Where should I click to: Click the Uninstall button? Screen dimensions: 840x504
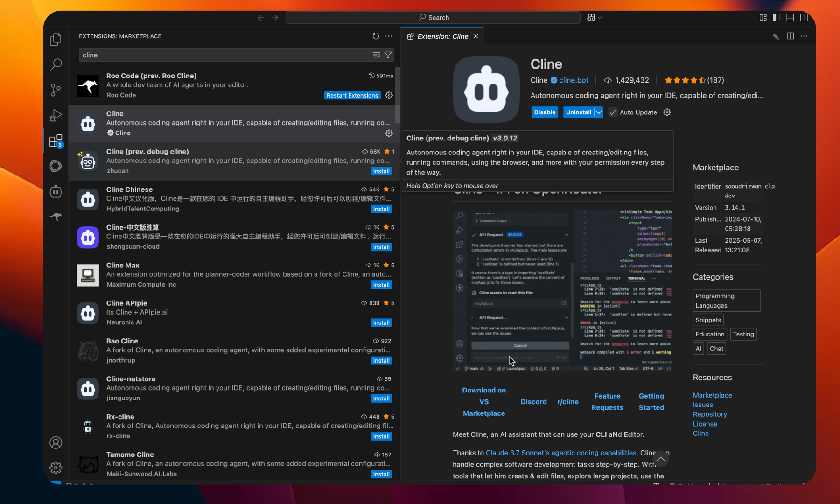point(578,112)
